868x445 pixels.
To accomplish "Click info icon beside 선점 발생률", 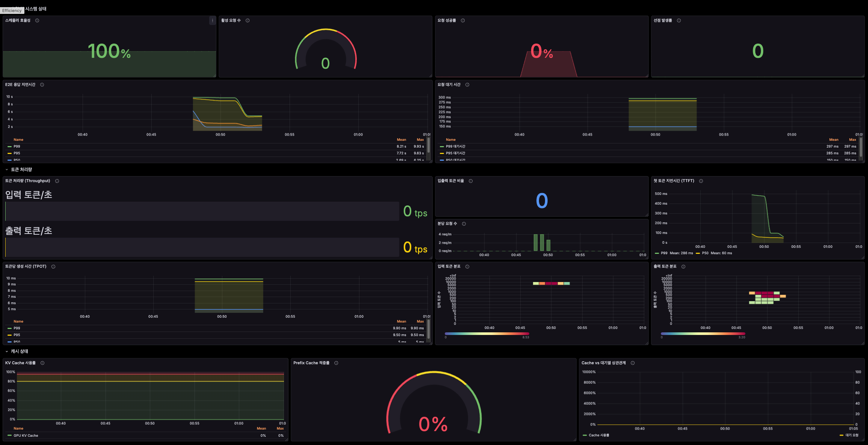I will 679,21.
